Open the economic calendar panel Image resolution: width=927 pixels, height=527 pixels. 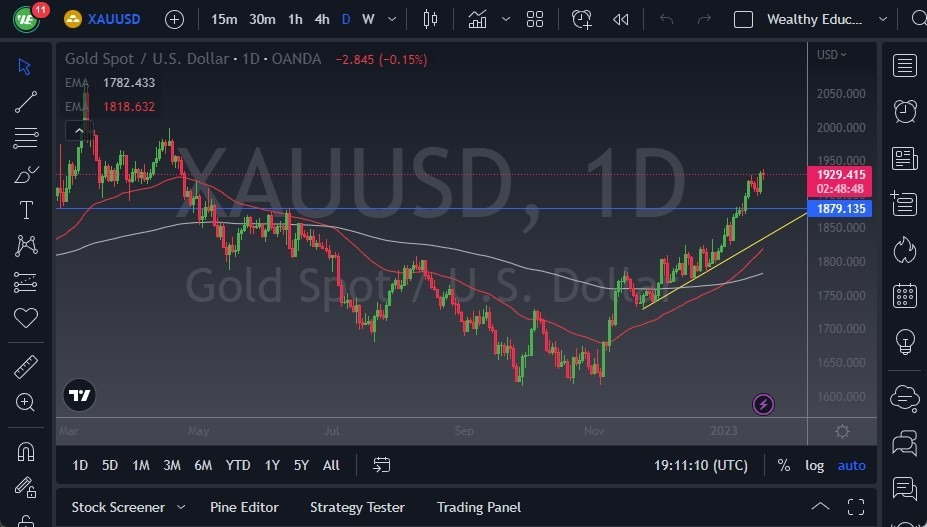coord(905,296)
